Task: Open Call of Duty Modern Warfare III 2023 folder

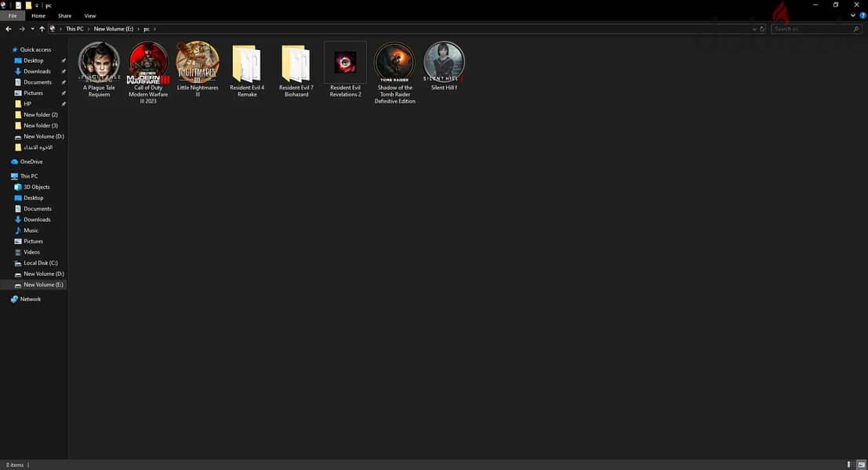Action: pyautogui.click(x=148, y=72)
